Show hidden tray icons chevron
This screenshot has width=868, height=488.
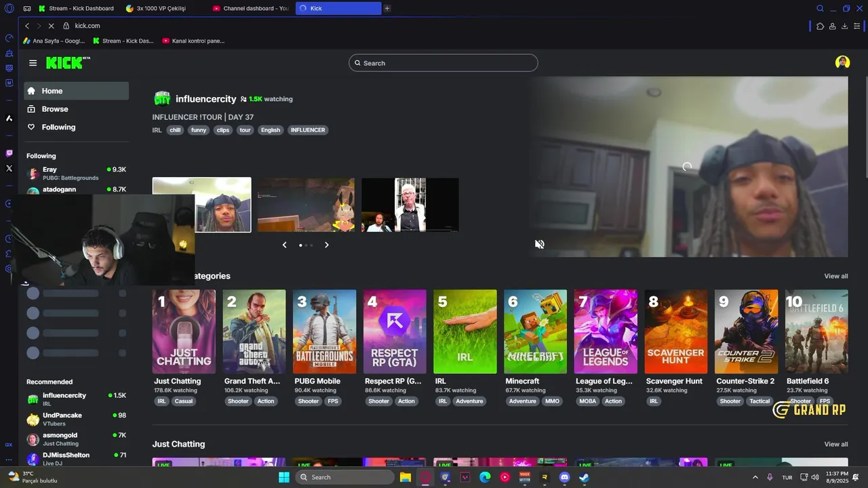[x=755, y=477]
